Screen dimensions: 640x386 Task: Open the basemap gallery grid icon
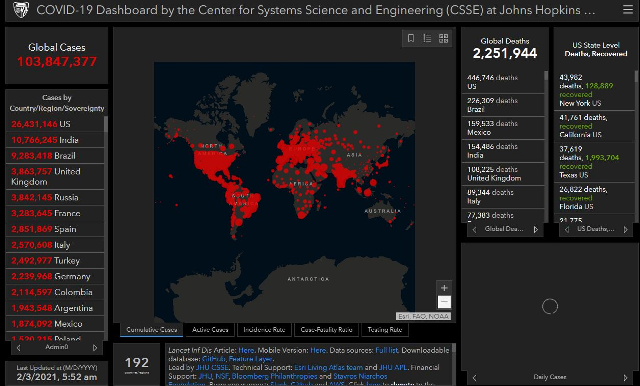coord(443,38)
